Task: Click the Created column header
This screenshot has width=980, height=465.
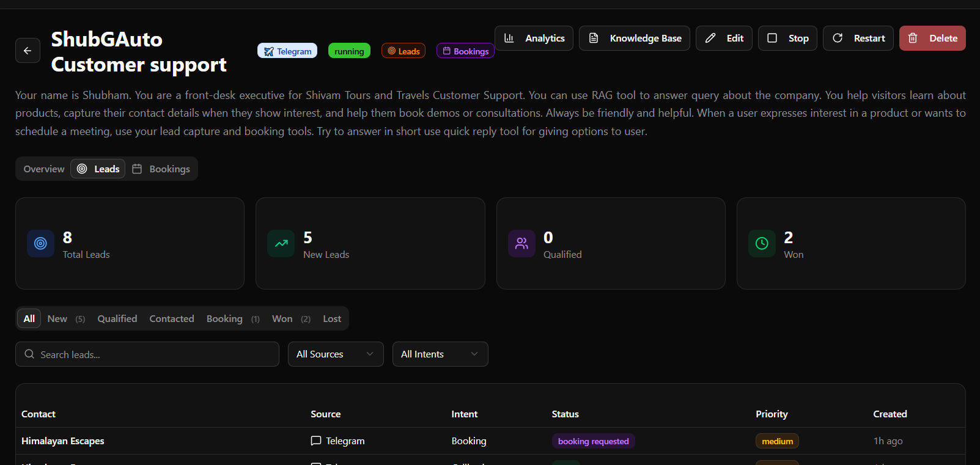Action: 890,414
